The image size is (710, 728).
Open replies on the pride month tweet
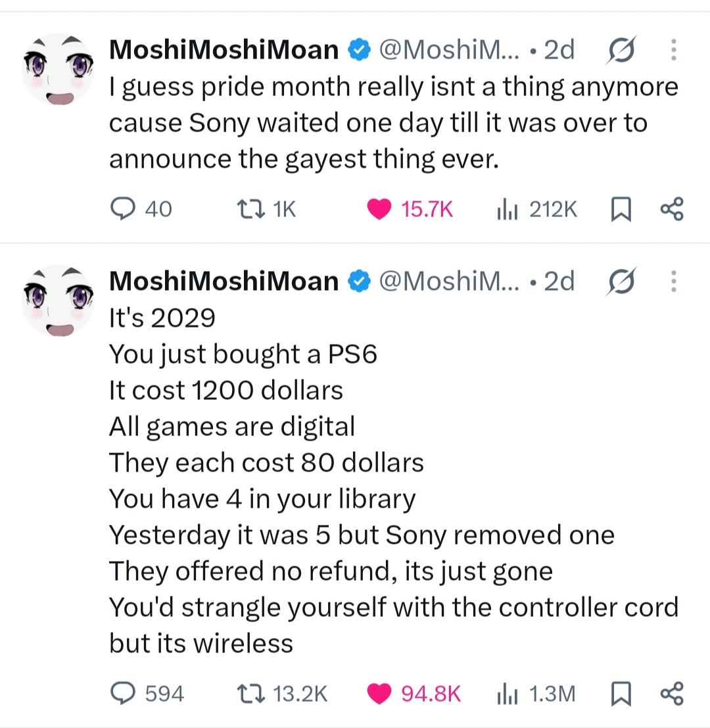tap(141, 209)
